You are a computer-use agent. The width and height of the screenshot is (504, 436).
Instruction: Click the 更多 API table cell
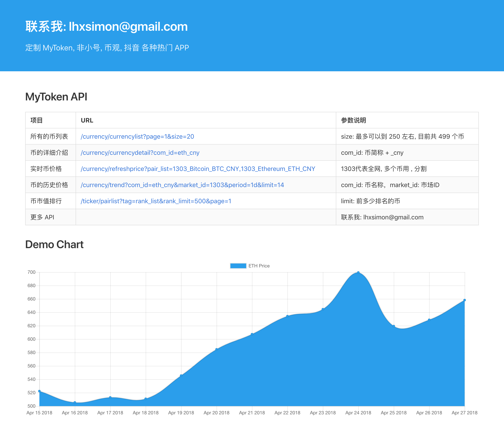click(x=42, y=217)
